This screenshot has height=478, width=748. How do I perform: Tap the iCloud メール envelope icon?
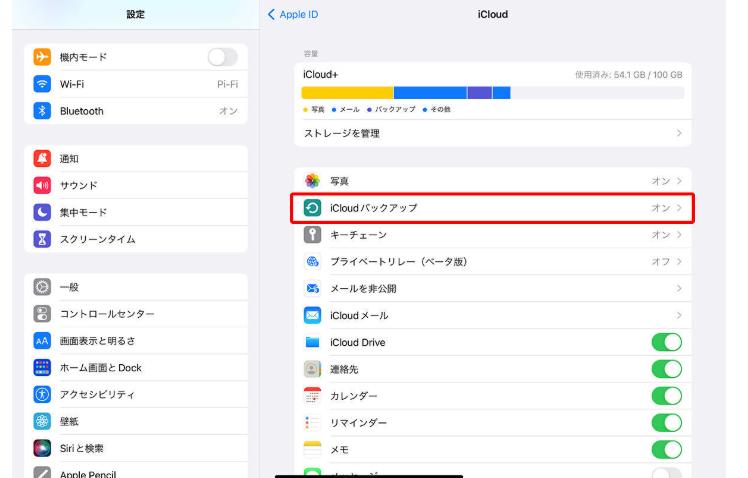click(312, 315)
